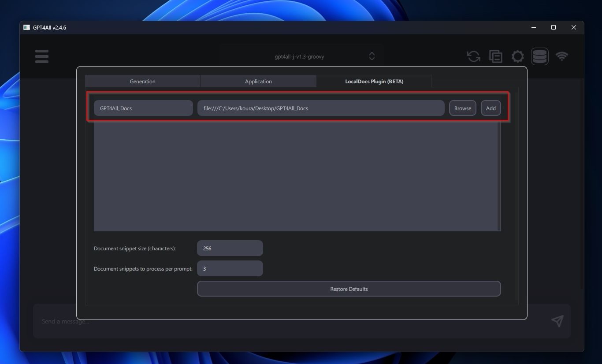Screen dimensions: 602x364
Task: Click the highlighted LocalDocs database icon
Action: tap(540, 56)
